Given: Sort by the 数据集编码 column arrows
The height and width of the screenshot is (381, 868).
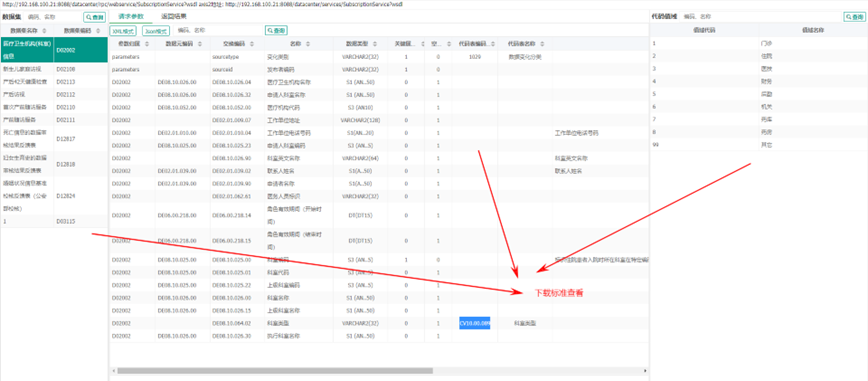Looking at the screenshot, I should click(x=97, y=30).
